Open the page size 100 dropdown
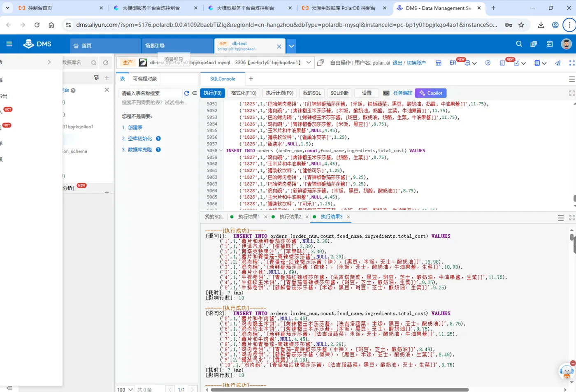The height and width of the screenshot is (392, 576). [125, 389]
